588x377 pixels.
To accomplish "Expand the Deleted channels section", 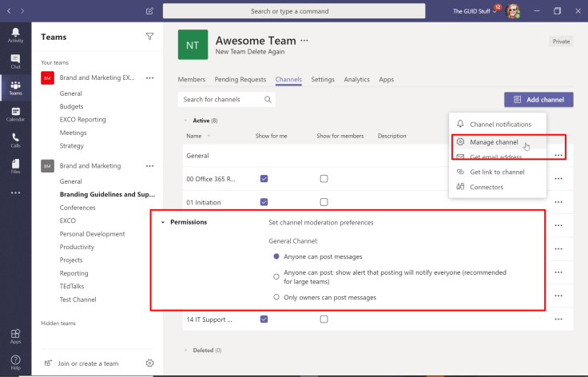I will [x=186, y=350].
